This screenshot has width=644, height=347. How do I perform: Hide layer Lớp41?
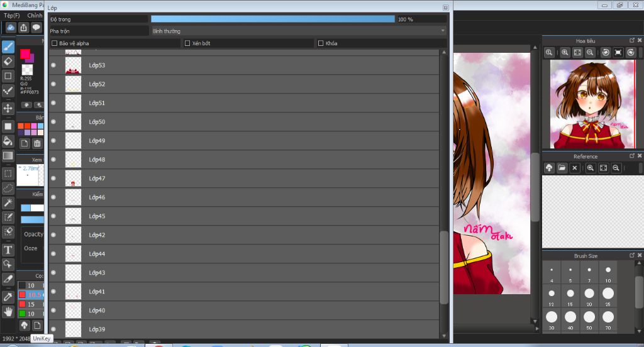pyautogui.click(x=53, y=292)
